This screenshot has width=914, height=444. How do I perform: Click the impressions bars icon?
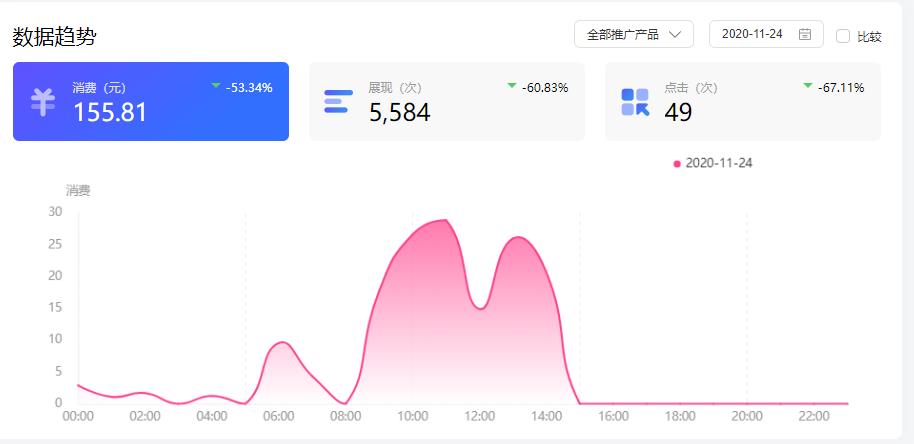click(338, 101)
